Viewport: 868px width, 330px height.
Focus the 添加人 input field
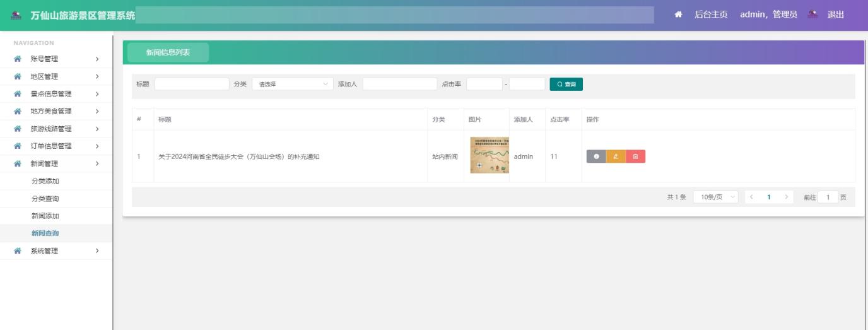click(400, 84)
